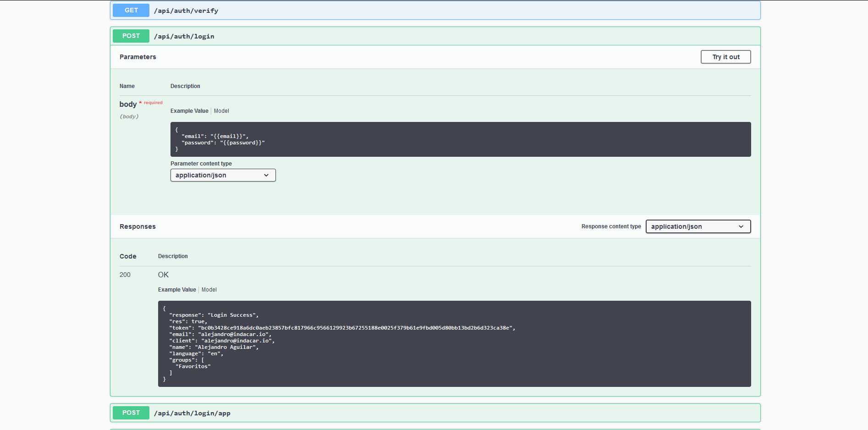Click the "client" email line in response
This screenshot has height=430, width=868.
pyautogui.click(x=222, y=341)
